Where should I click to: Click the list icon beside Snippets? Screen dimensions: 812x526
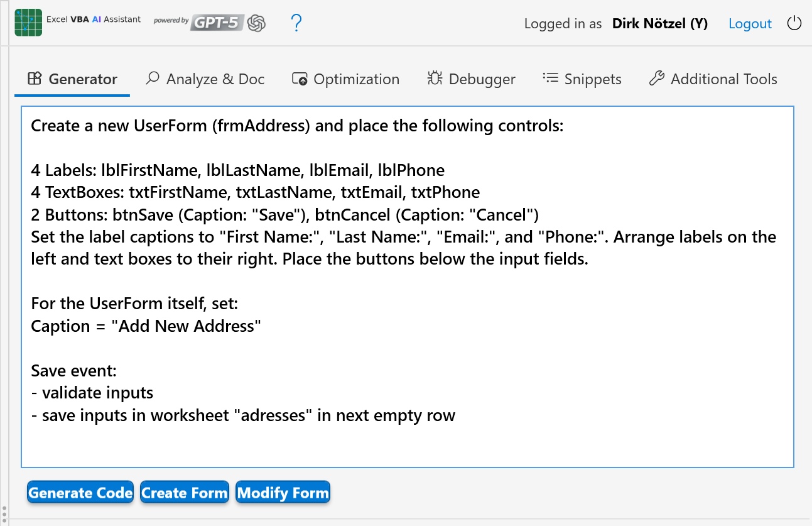549,78
